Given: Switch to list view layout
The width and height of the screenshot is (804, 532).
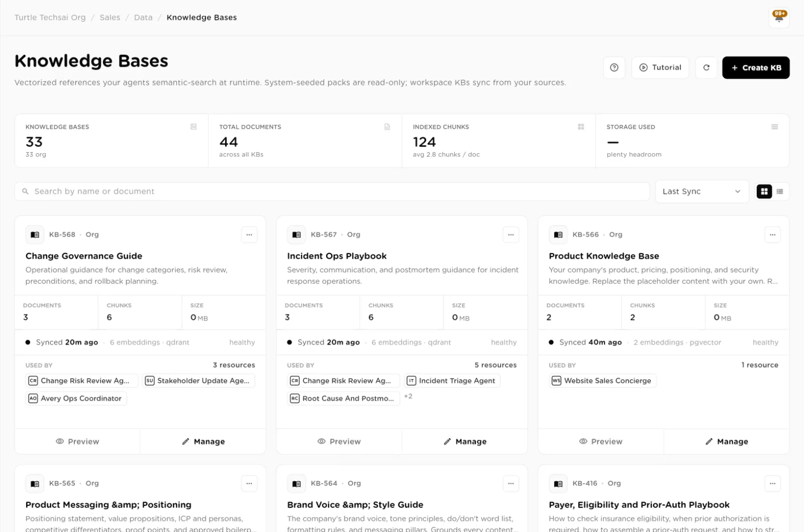Looking at the screenshot, I should coord(780,191).
